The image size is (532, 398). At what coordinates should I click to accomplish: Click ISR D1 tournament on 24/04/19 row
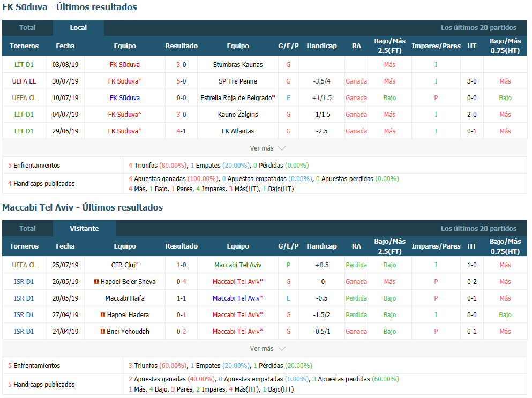[x=24, y=332]
